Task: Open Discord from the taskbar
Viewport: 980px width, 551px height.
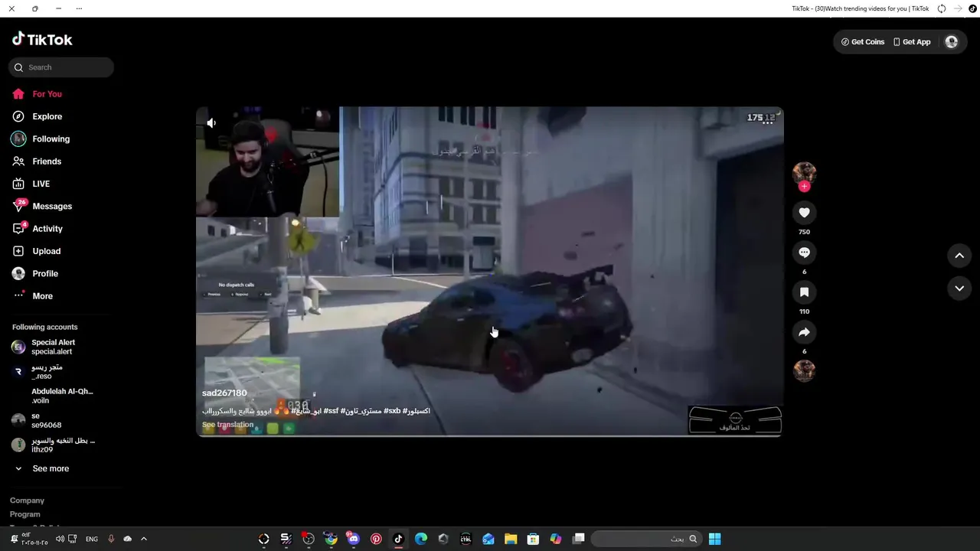Action: point(353,539)
